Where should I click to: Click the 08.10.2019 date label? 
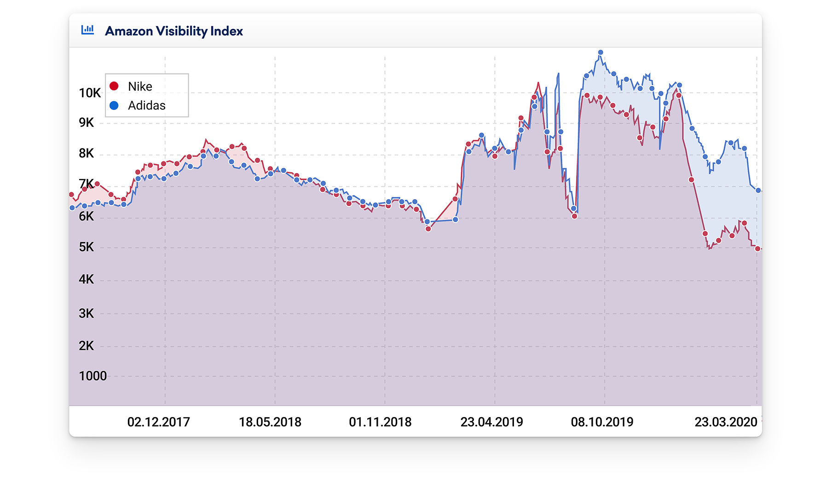coord(602,422)
